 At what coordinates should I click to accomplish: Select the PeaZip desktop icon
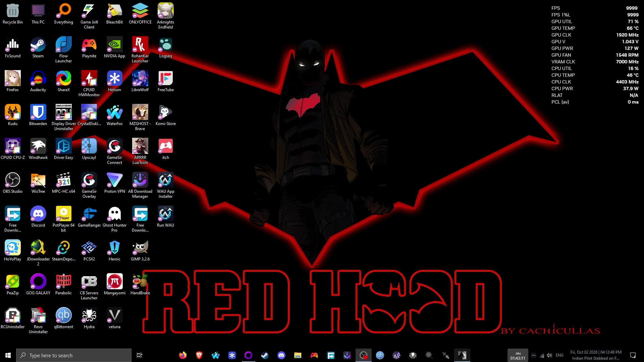point(13,285)
